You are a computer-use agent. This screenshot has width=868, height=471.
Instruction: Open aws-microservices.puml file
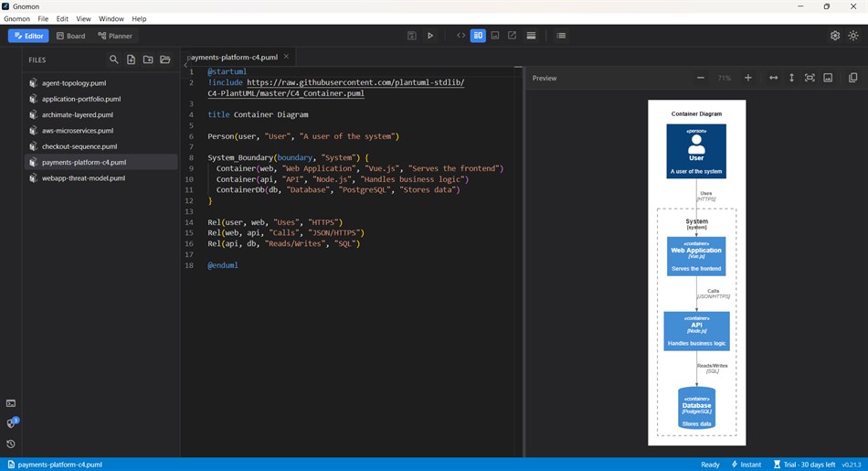point(101,131)
